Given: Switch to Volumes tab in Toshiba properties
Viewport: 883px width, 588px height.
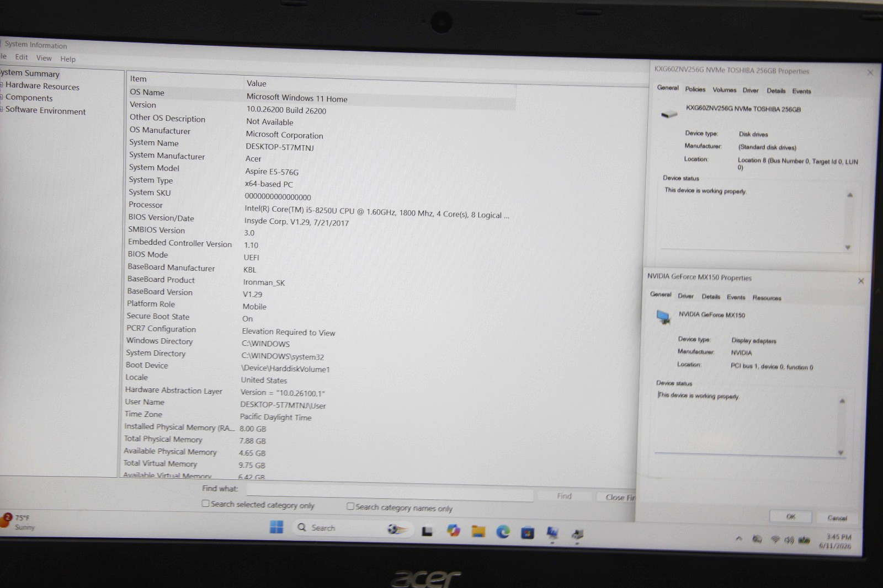Looking at the screenshot, I should pyautogui.click(x=724, y=89).
